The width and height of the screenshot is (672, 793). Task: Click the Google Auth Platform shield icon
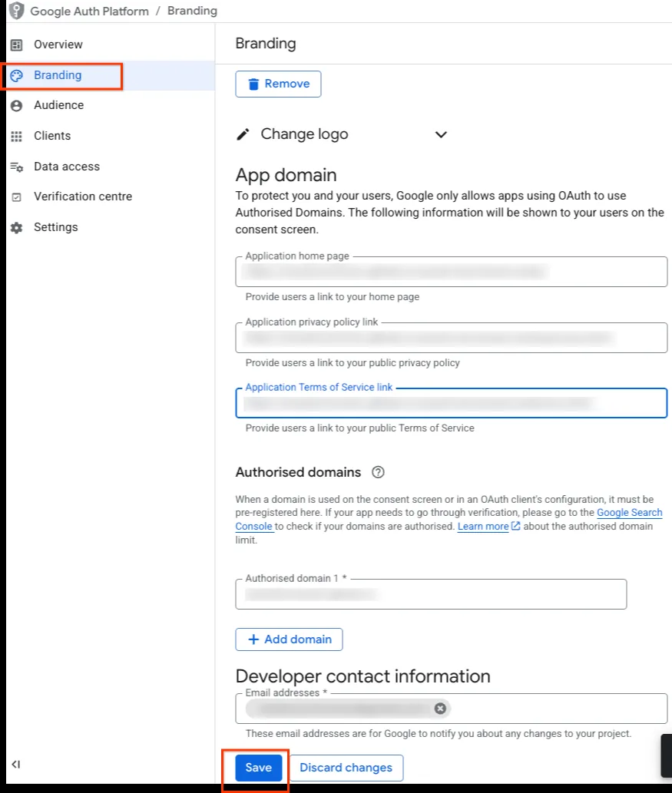tap(16, 11)
